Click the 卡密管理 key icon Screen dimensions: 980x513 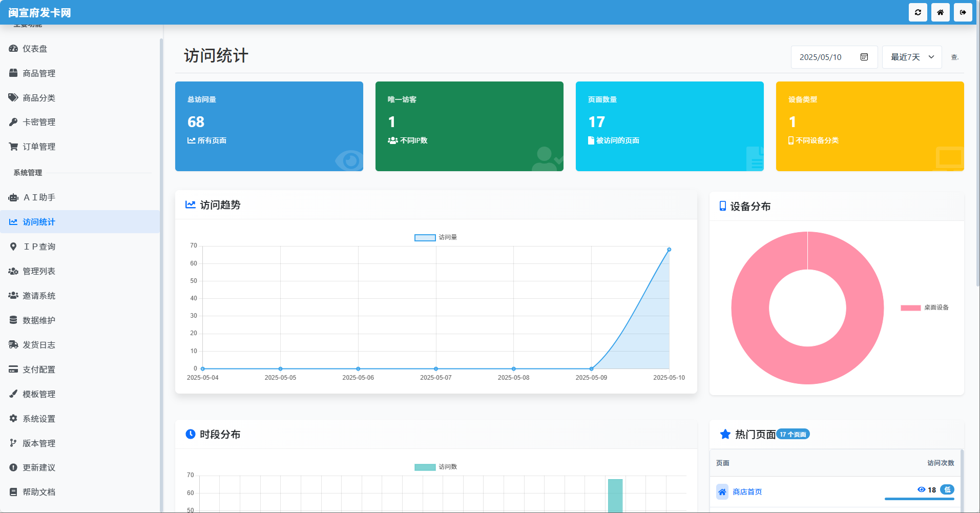click(13, 122)
